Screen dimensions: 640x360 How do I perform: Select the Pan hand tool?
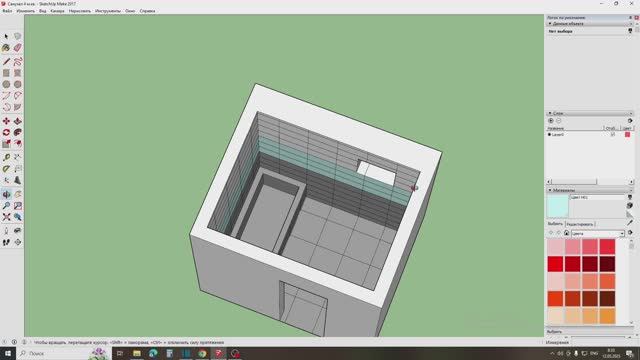pos(18,195)
